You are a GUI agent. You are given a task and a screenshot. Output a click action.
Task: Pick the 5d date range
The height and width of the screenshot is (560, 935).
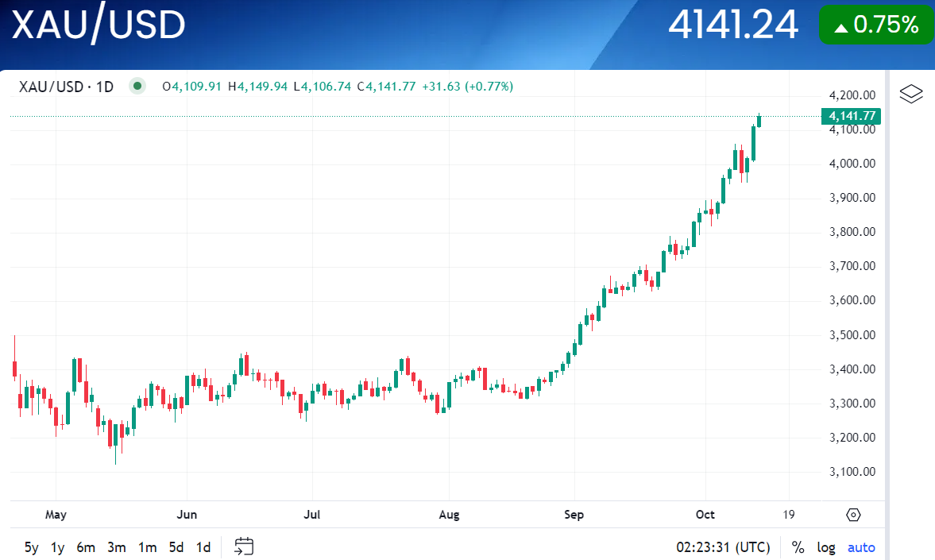tap(176, 547)
